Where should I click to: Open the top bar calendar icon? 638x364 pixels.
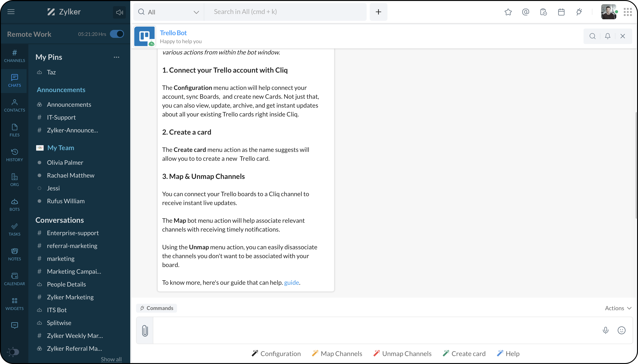pos(561,12)
